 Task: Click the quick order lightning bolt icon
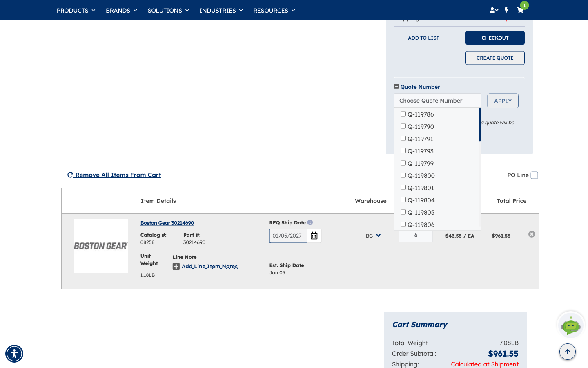pyautogui.click(x=506, y=10)
